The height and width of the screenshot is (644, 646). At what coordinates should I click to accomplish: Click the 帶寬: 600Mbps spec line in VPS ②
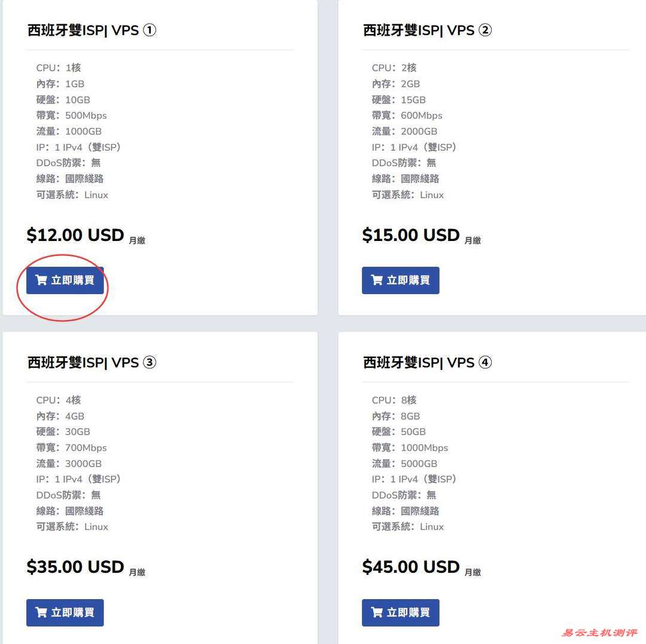pyautogui.click(x=406, y=115)
